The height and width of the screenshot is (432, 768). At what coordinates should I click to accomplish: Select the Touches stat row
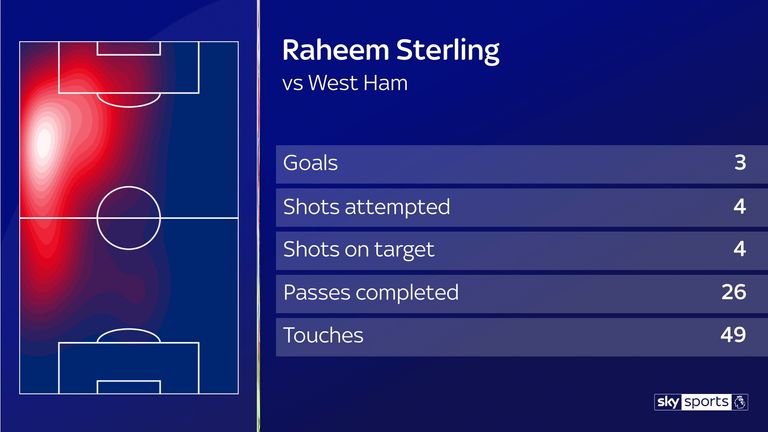(x=522, y=336)
